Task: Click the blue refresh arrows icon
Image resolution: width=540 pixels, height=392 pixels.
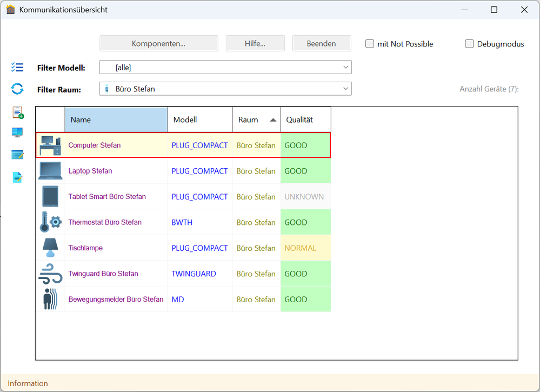Action: [17, 89]
